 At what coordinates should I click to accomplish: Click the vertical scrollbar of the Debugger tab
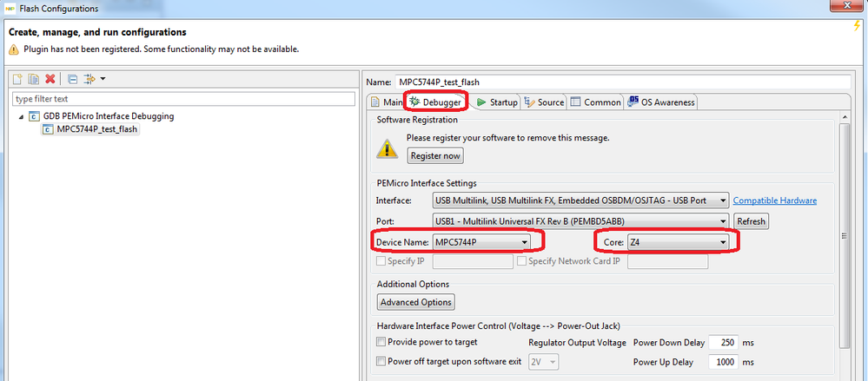click(x=844, y=235)
